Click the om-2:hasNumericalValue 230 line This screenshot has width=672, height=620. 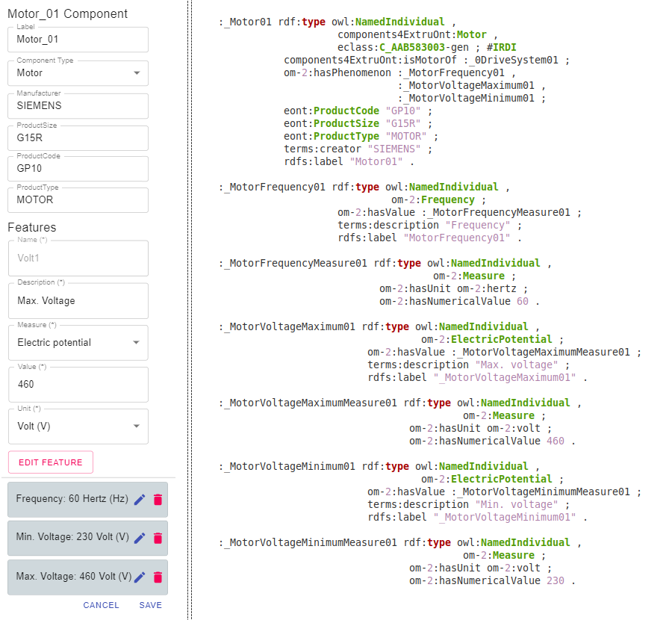coord(492,580)
